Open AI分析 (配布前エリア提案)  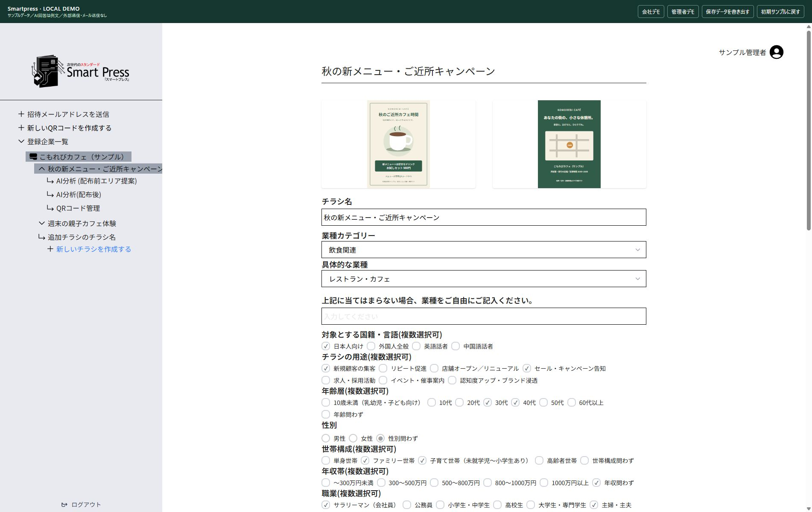pyautogui.click(x=96, y=181)
